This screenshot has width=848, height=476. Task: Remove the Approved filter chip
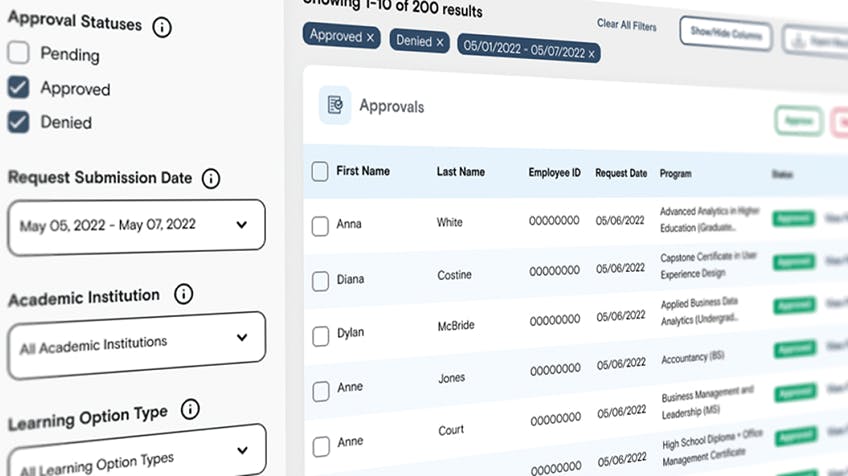[x=371, y=37]
